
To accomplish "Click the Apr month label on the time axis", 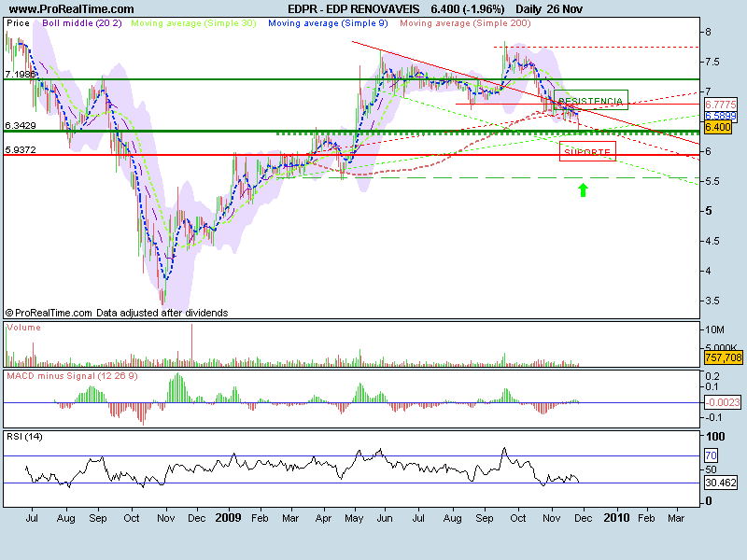I will pyautogui.click(x=323, y=518).
